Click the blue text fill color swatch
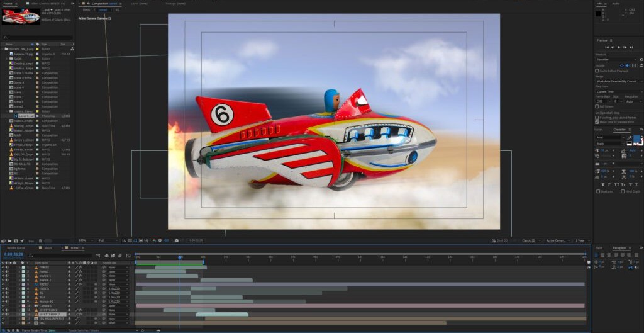 pyautogui.click(x=637, y=138)
